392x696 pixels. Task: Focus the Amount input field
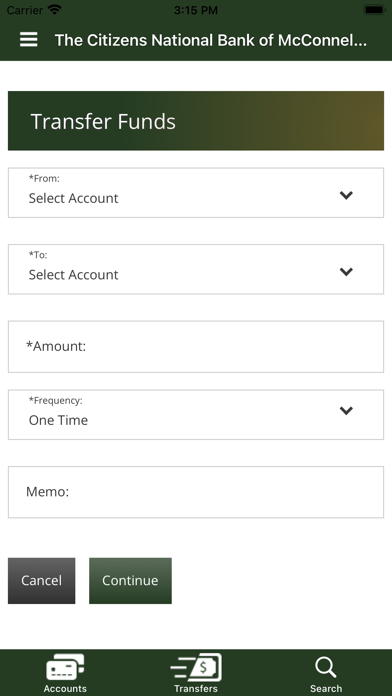pos(196,347)
